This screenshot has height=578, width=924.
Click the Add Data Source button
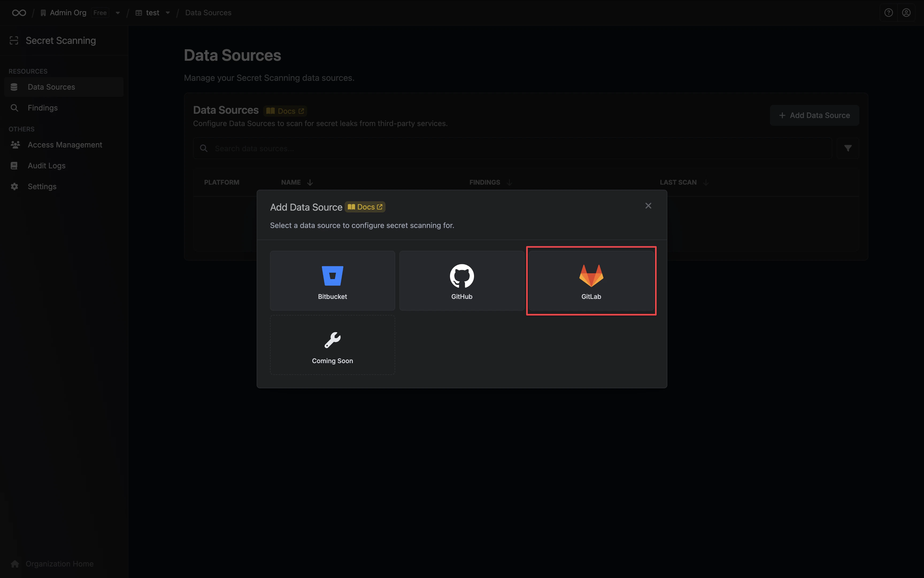point(814,115)
